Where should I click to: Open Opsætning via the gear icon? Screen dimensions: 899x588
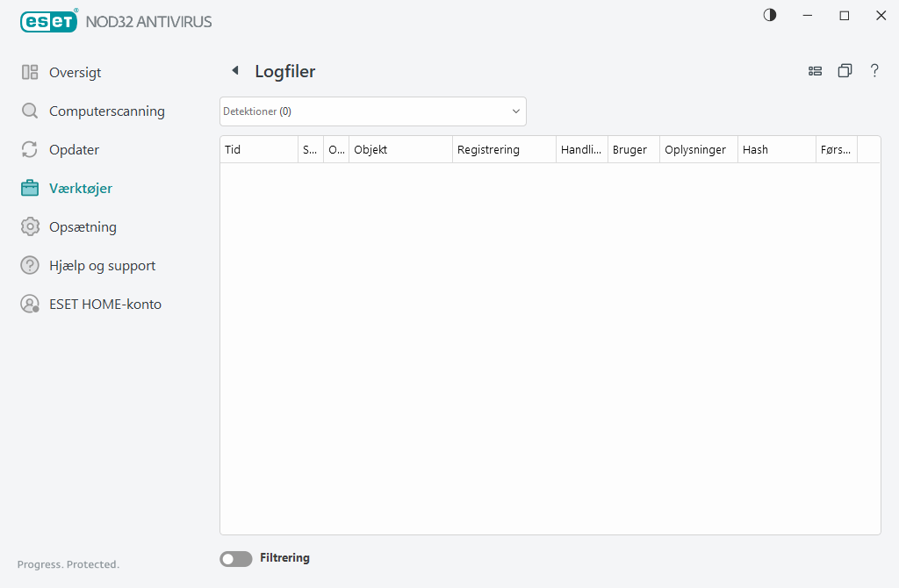30,226
